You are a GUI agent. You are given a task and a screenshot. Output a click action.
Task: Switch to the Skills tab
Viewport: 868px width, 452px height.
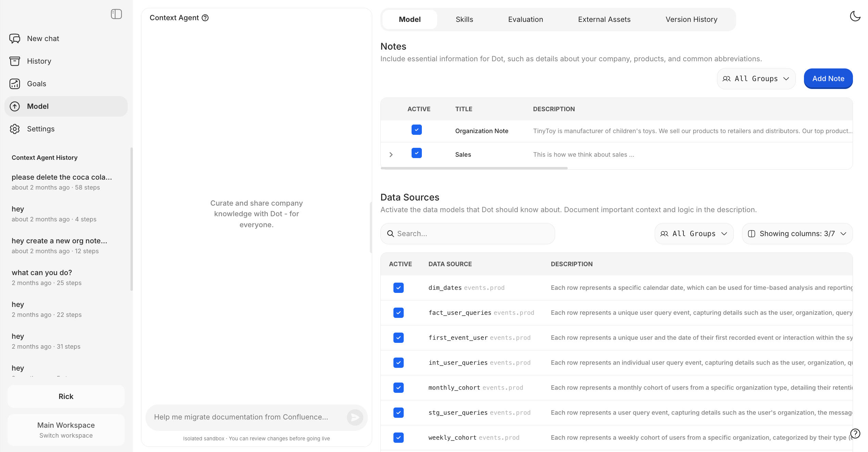(464, 20)
